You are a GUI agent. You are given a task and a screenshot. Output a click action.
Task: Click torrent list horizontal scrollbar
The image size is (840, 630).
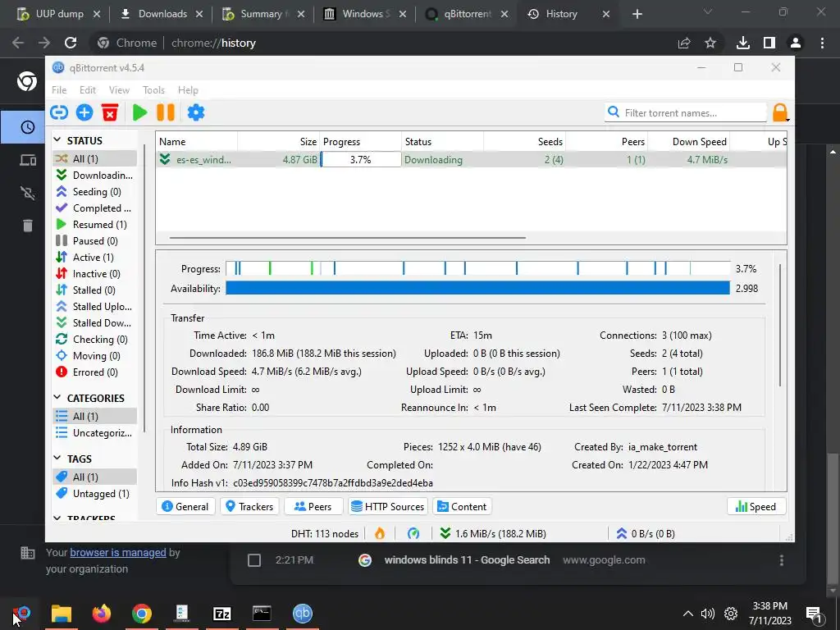348,237
